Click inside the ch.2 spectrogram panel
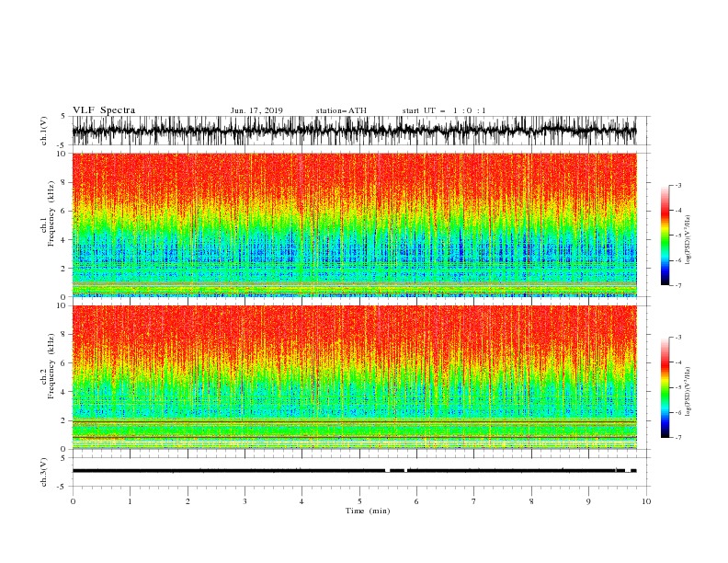 coord(354,377)
